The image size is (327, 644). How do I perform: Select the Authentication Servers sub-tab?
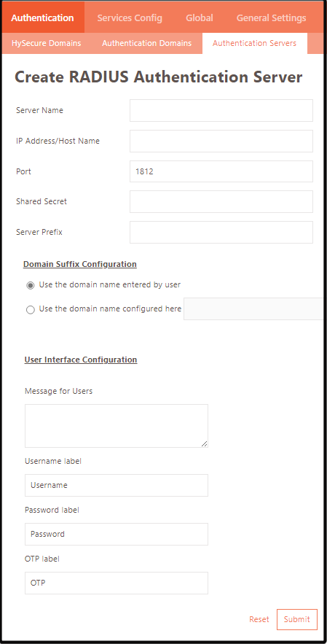[x=254, y=43]
